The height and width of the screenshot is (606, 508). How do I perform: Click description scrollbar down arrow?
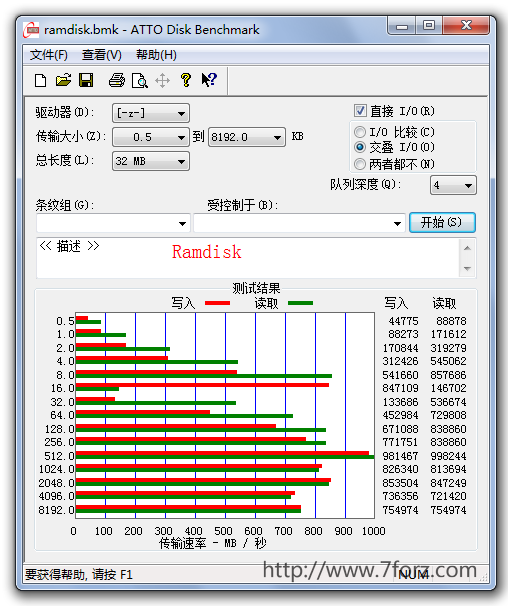click(467, 268)
